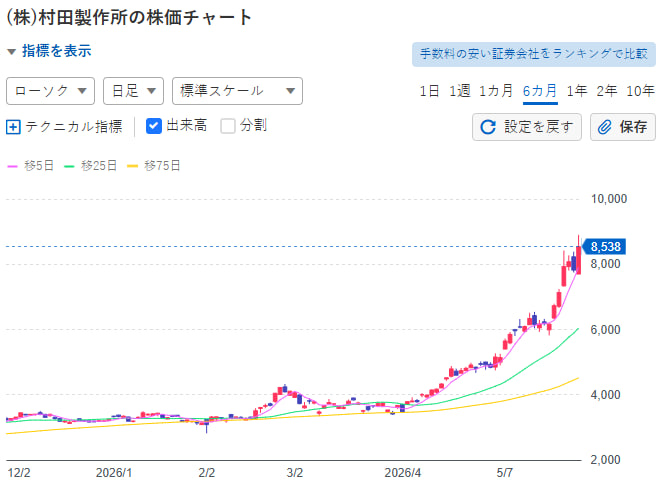Click the 12/2 date axis label
665x490 pixels.
tap(19, 473)
